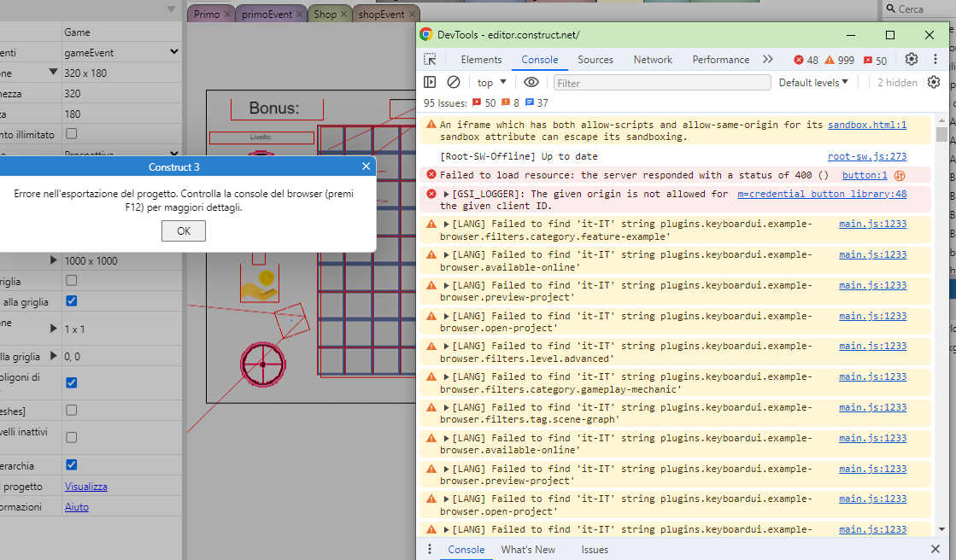
Task: Toggle the inactive layers checkbox
Action: (71, 437)
